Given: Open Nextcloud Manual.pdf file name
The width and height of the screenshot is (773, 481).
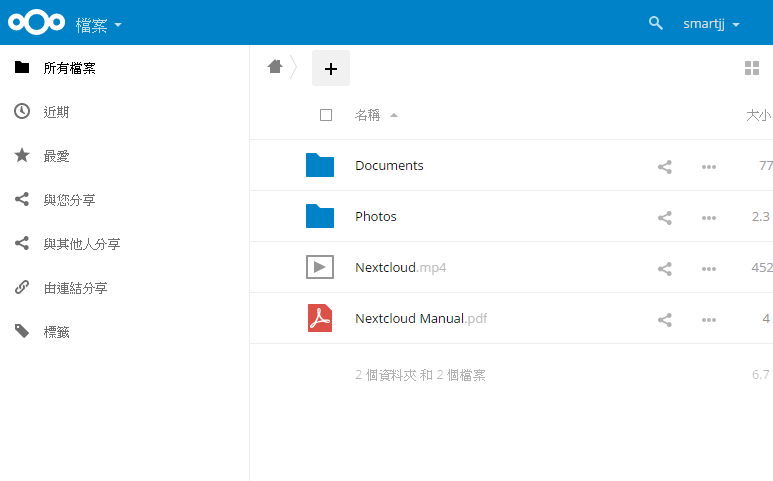Looking at the screenshot, I should point(421,318).
